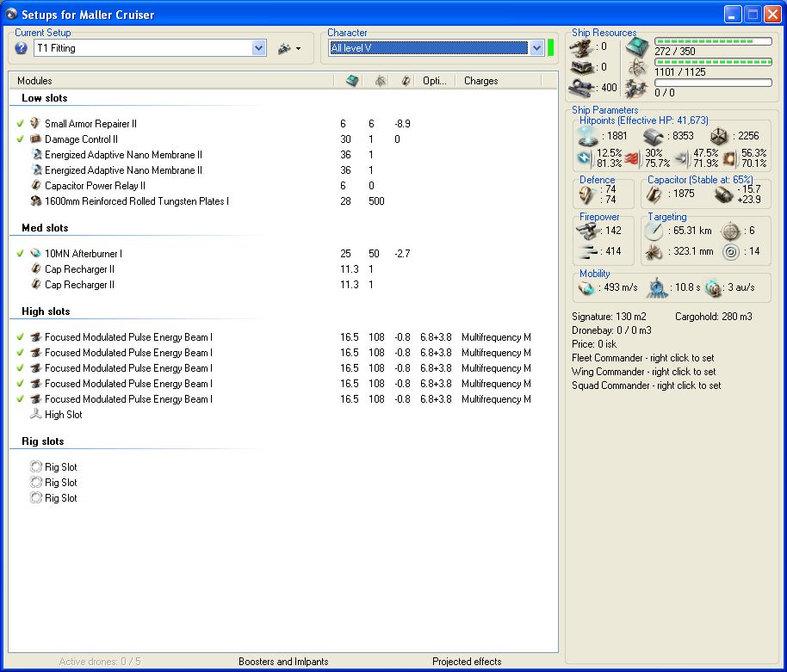Click the powergrid column header icon
Image resolution: width=787 pixels, height=672 pixels.
click(x=380, y=81)
